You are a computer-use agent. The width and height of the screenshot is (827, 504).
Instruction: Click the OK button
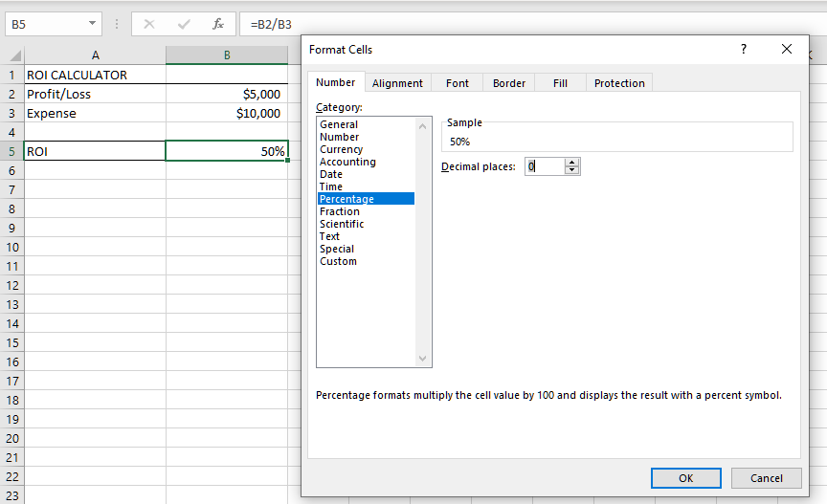click(685, 478)
